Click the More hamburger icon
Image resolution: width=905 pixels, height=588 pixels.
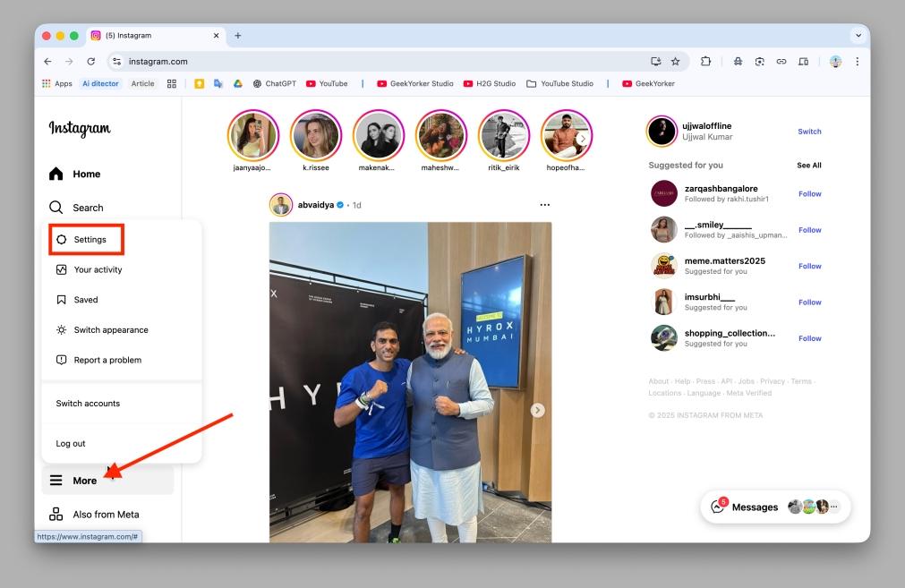point(56,480)
